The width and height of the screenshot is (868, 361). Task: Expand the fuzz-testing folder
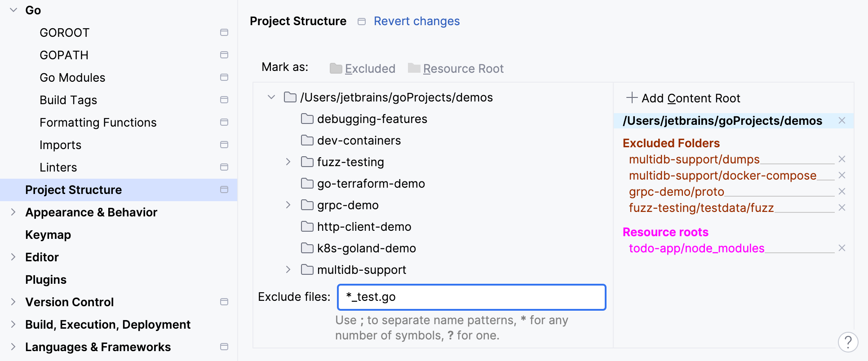pyautogui.click(x=288, y=162)
